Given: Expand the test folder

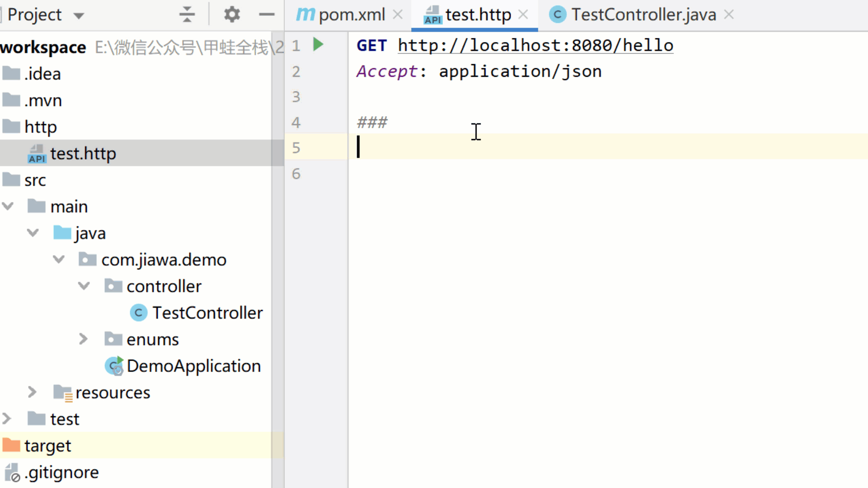Looking at the screenshot, I should point(6,419).
